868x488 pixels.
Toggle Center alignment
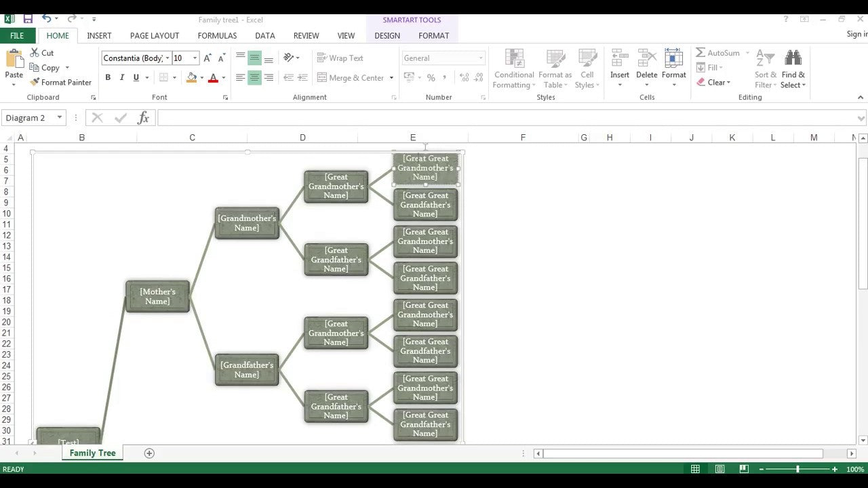[x=254, y=77]
